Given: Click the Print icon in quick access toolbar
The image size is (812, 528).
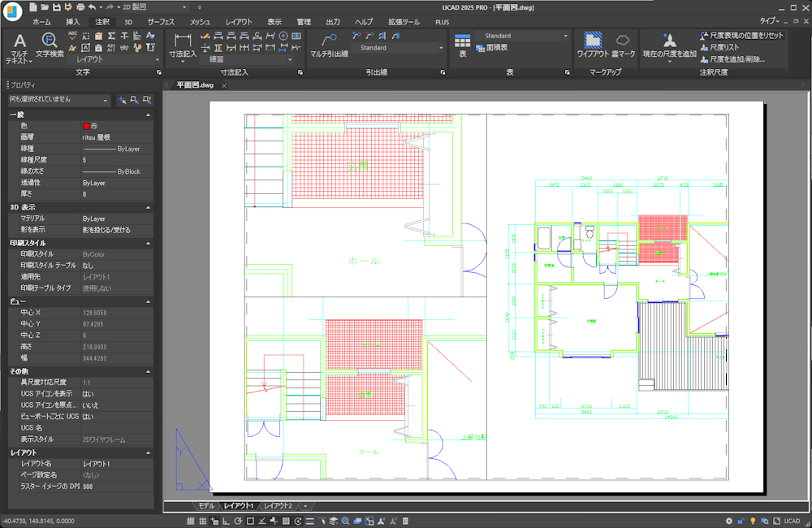Looking at the screenshot, I should 80,7.
